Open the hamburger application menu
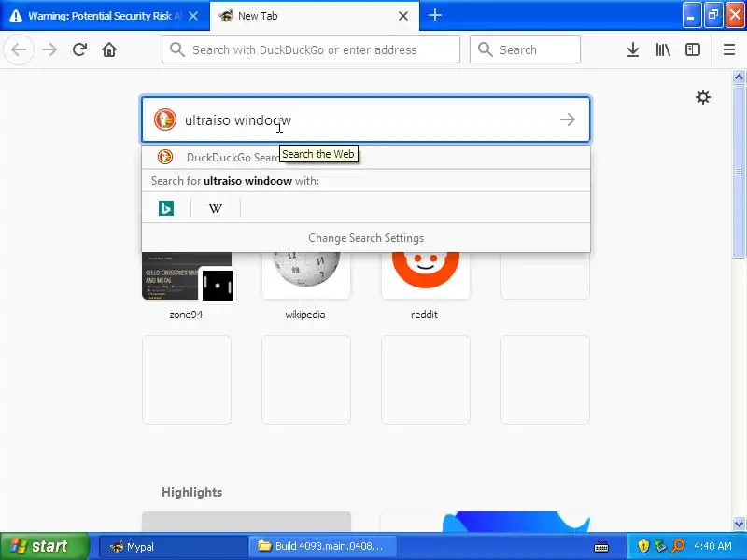The width and height of the screenshot is (747, 560). [x=729, y=49]
